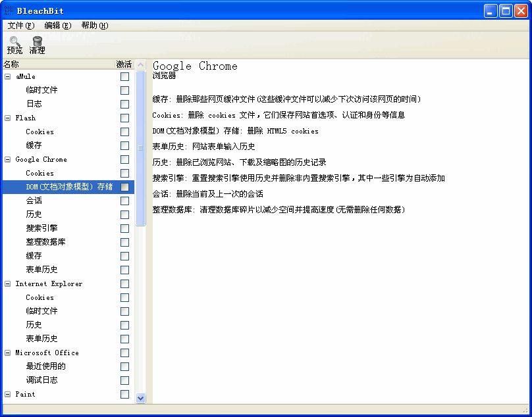Check the 缓存 option under Flash
The height and width of the screenshot is (417, 532).
click(123, 145)
